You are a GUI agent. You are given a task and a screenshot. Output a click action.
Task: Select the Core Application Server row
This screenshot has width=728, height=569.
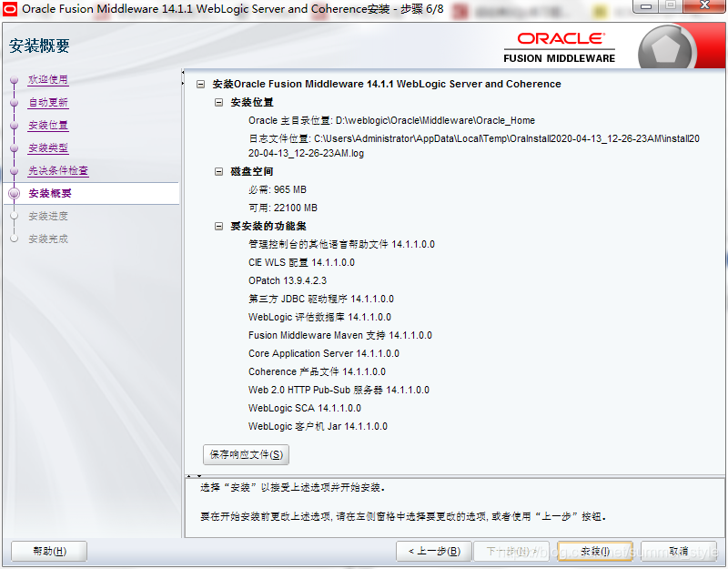[324, 353]
